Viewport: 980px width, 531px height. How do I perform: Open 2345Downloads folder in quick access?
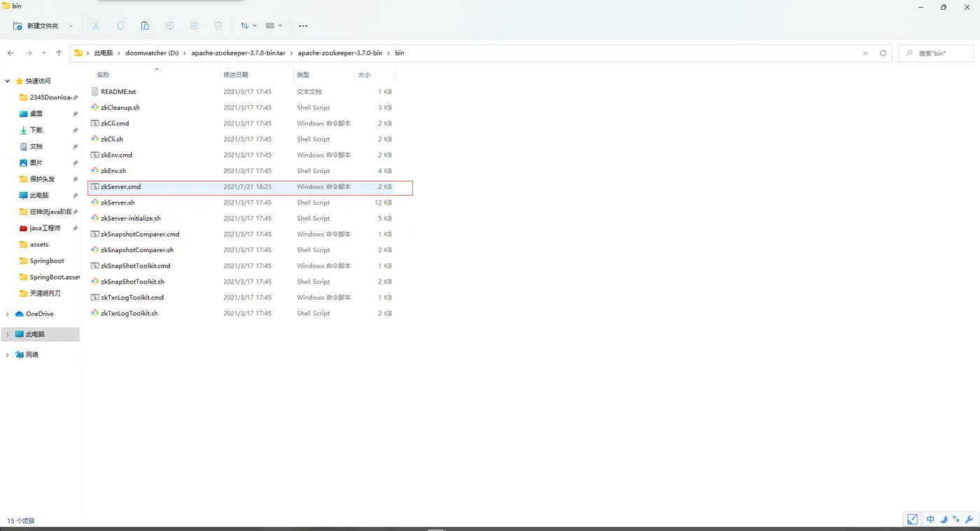(45, 97)
